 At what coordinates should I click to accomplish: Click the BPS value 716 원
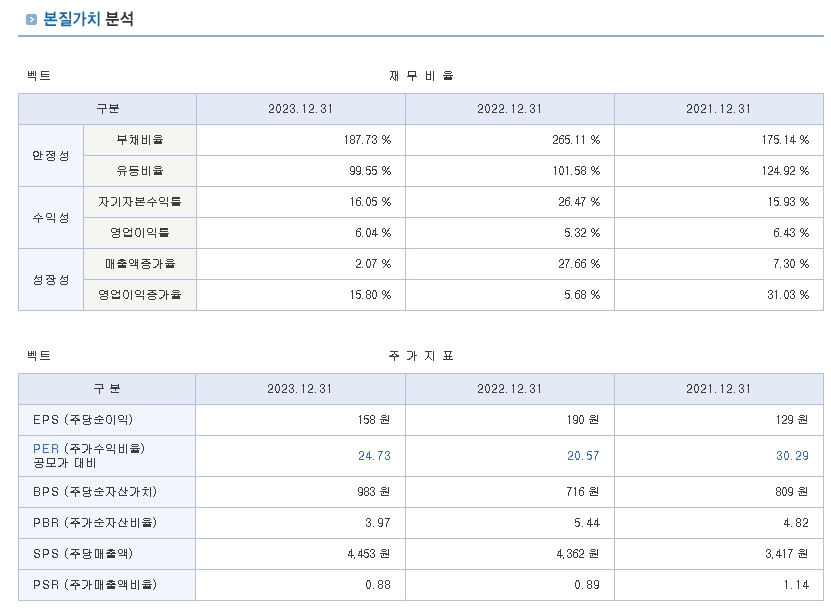pos(582,492)
